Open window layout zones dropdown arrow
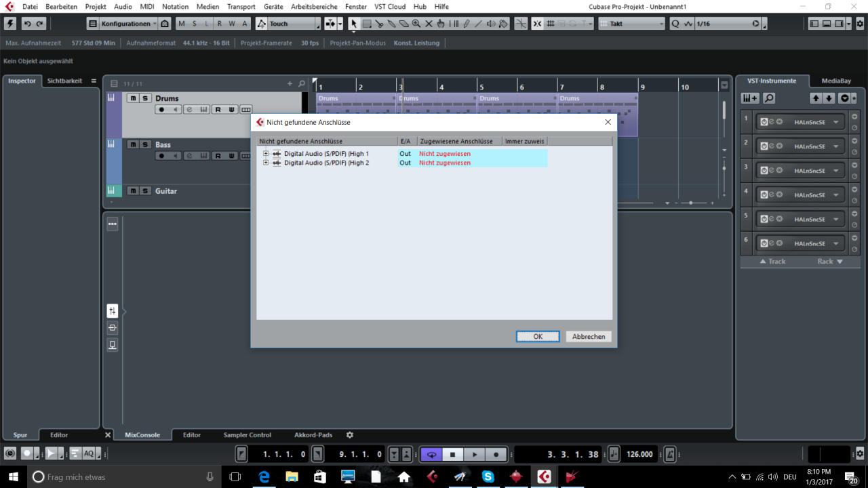 coord(850,24)
